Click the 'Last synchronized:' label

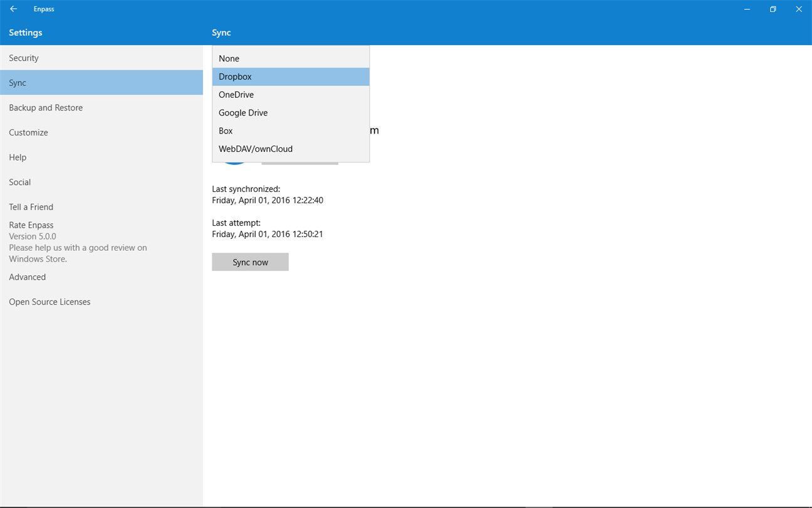click(x=246, y=189)
